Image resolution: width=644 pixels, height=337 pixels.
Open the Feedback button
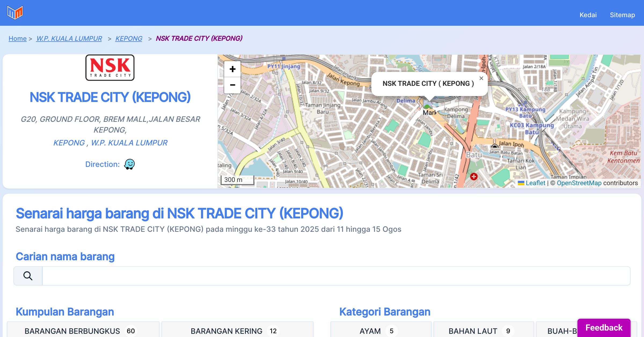pos(604,327)
